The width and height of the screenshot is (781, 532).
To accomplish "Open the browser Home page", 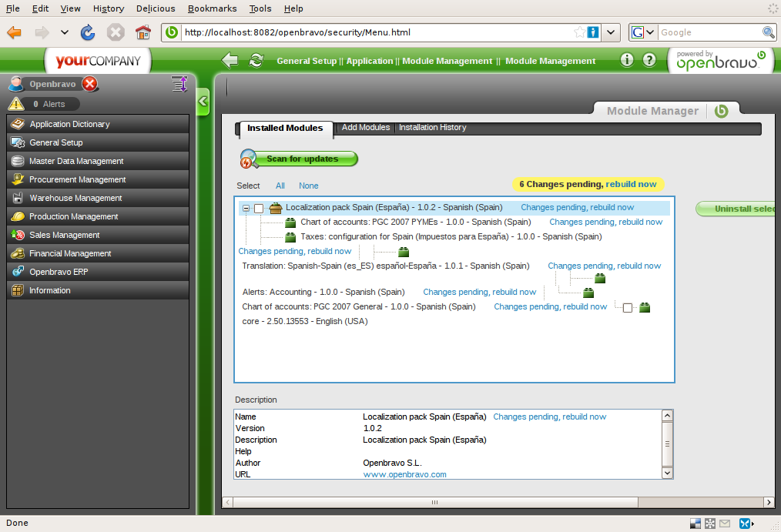I will (143, 33).
